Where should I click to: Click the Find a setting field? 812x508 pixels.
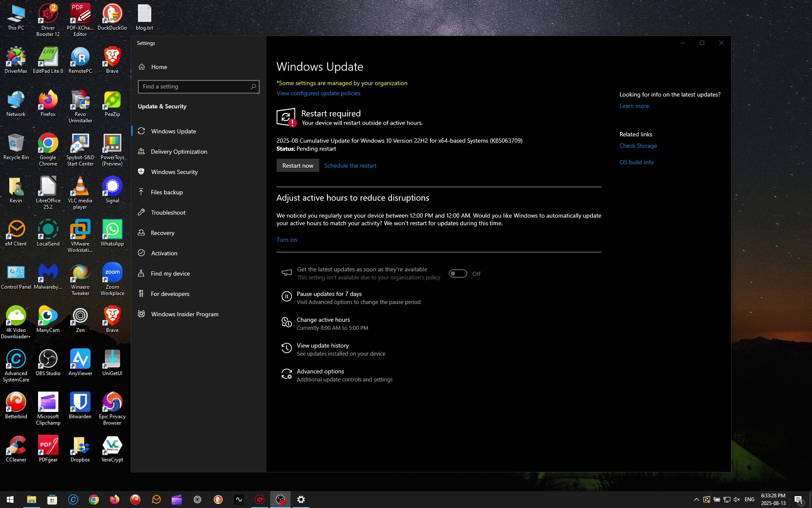coord(195,87)
